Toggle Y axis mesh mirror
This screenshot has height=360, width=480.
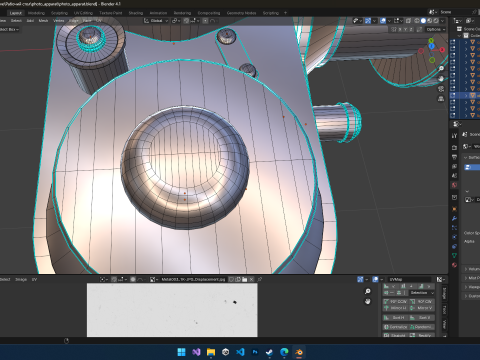click(x=406, y=29)
